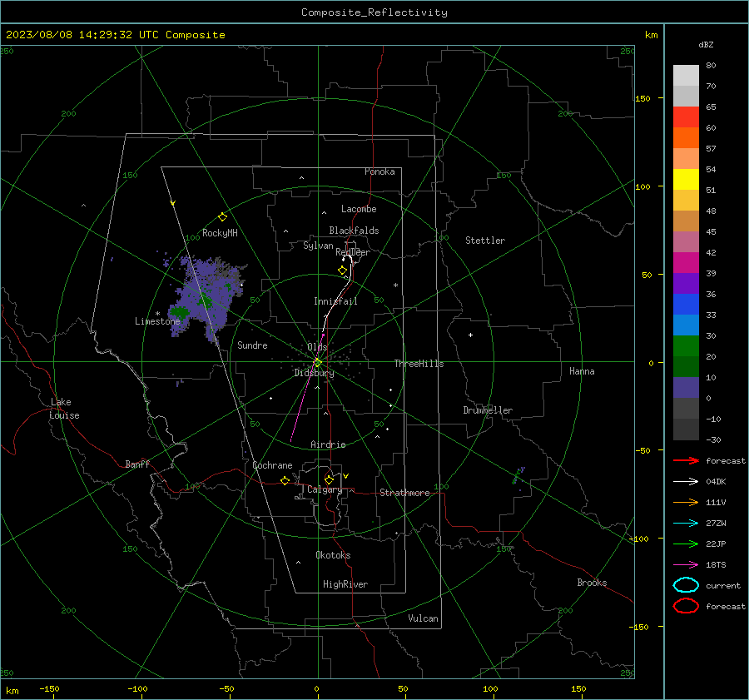
Task: Click the Lake Louise label
Action: [x=64, y=409]
